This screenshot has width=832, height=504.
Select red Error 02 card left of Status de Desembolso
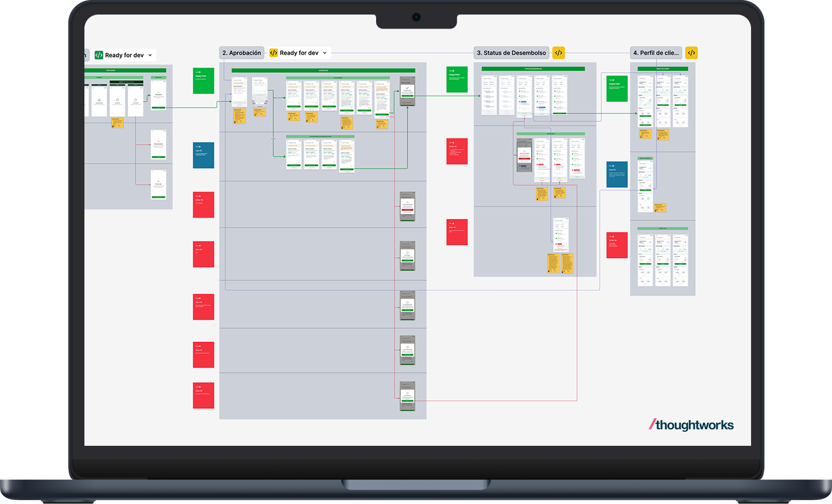point(457,232)
